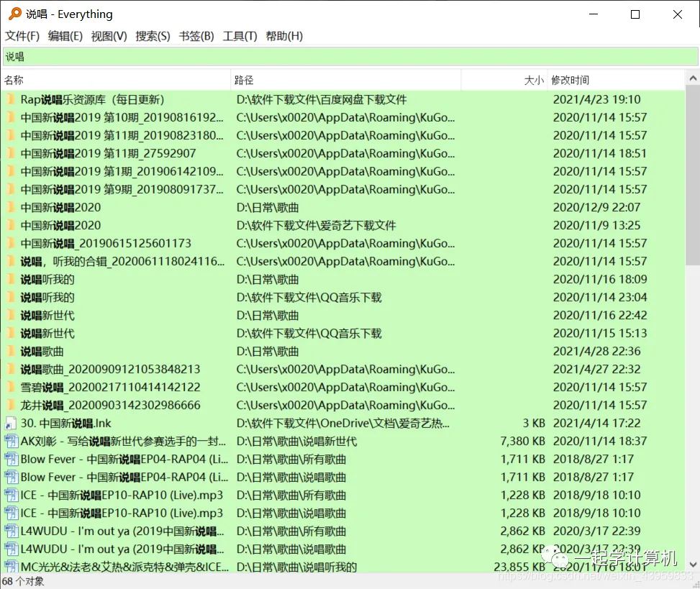This screenshot has width=700, height=589.
Task: Click mp3 icon of AK刘彰 song row
Action: tap(11, 442)
